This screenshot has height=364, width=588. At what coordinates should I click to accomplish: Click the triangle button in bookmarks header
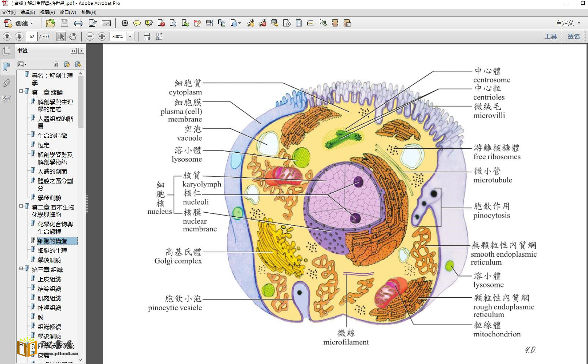click(81, 51)
